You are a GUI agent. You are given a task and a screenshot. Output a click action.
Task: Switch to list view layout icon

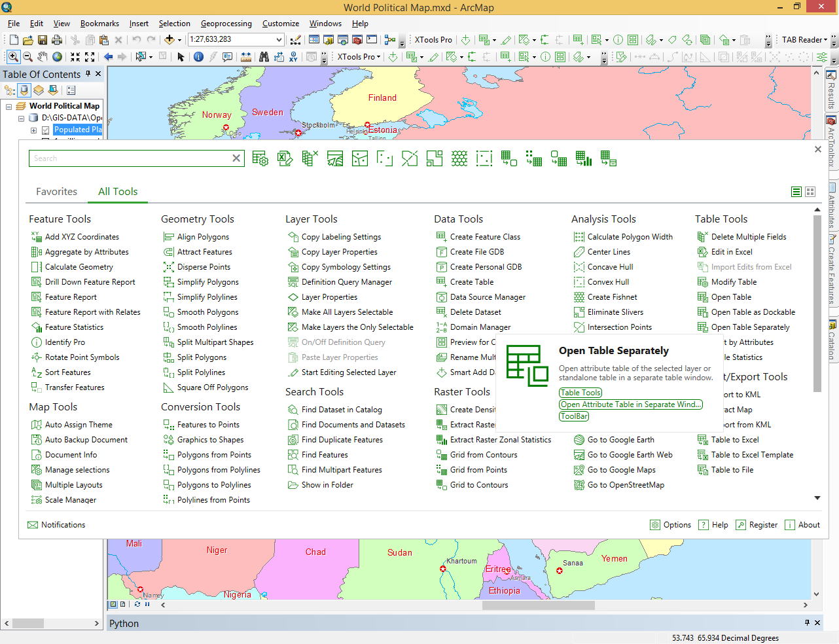click(796, 192)
